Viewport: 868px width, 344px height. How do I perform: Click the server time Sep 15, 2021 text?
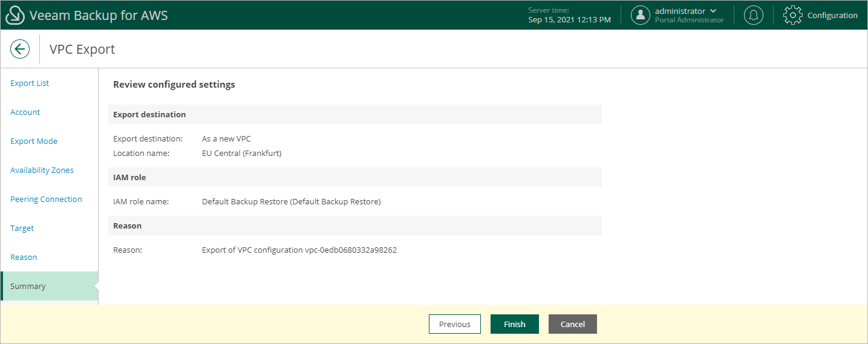569,20
